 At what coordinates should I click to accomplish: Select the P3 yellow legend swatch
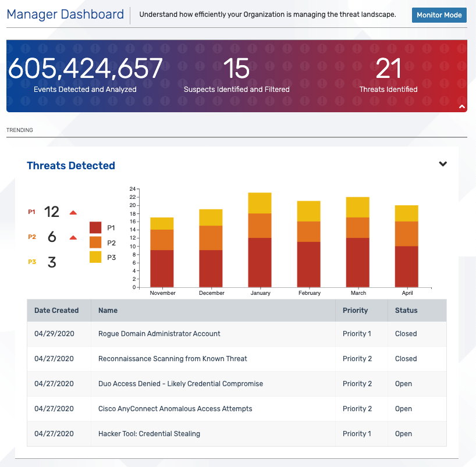tap(95, 257)
